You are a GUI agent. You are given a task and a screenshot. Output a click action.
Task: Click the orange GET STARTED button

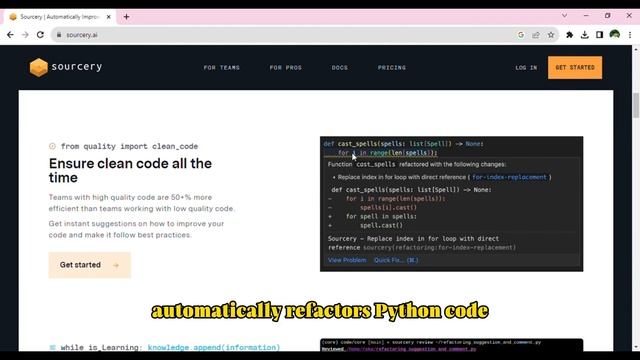[575, 67]
